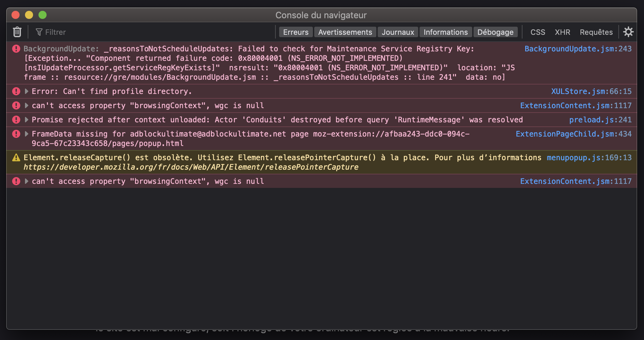
Task: Toggle the Avertissements filter
Action: (x=345, y=32)
